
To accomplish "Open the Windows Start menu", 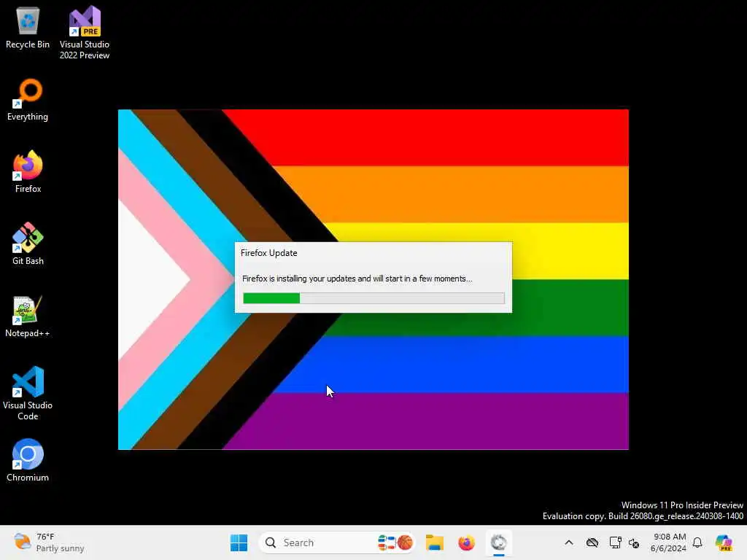I will [x=239, y=542].
